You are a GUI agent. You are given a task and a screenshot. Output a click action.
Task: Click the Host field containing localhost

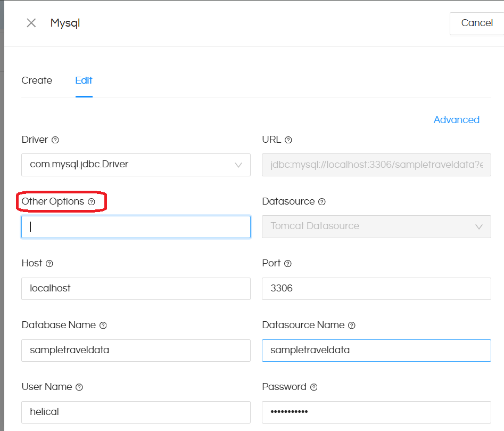(136, 289)
